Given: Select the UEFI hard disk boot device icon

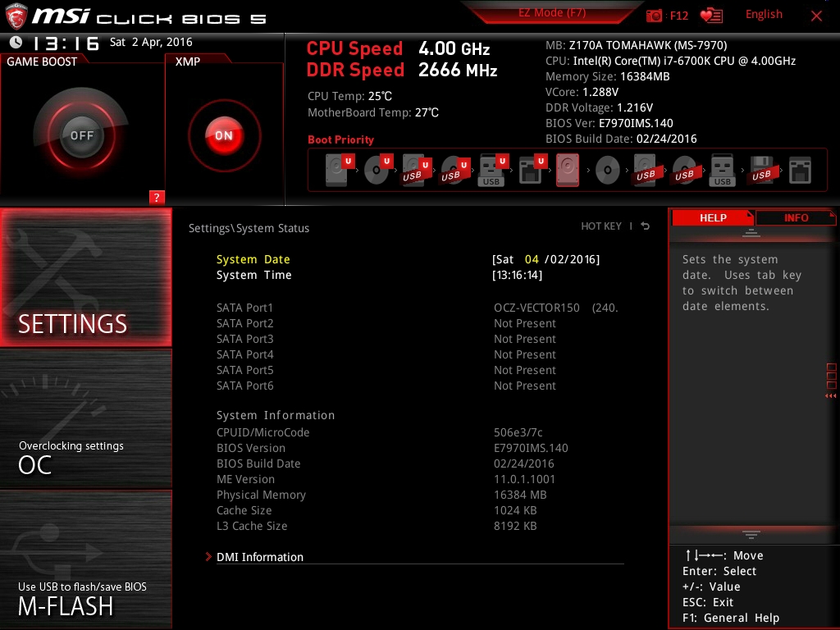Looking at the screenshot, I should (x=339, y=170).
